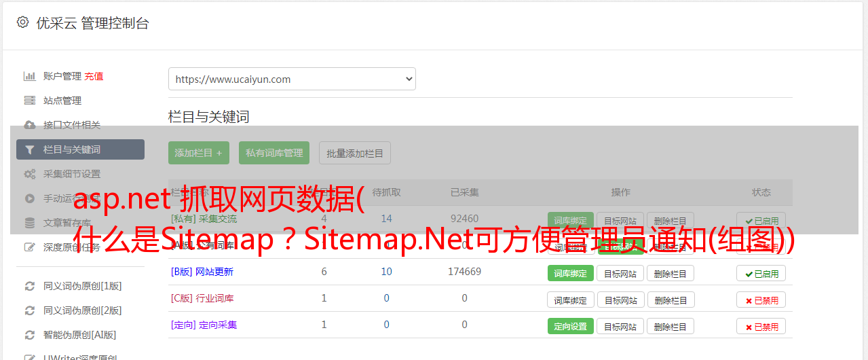Image resolution: width=868 pixels, height=360 pixels.
Task: Click 词库绑定 in the 行业词库 row
Action: (x=571, y=300)
